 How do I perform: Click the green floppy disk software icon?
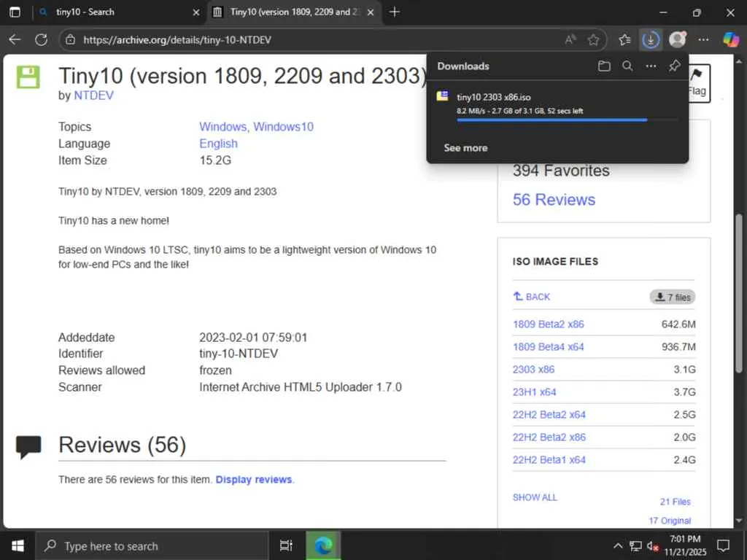(x=28, y=77)
